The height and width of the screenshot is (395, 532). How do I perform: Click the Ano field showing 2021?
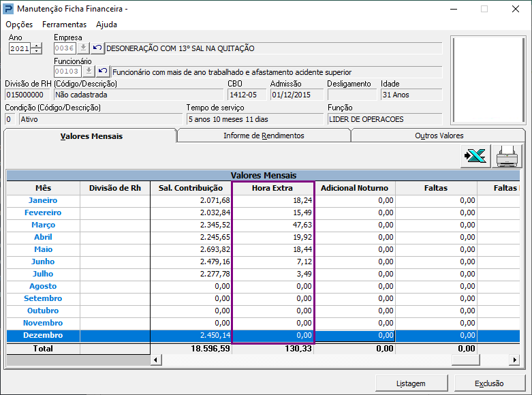(20, 48)
